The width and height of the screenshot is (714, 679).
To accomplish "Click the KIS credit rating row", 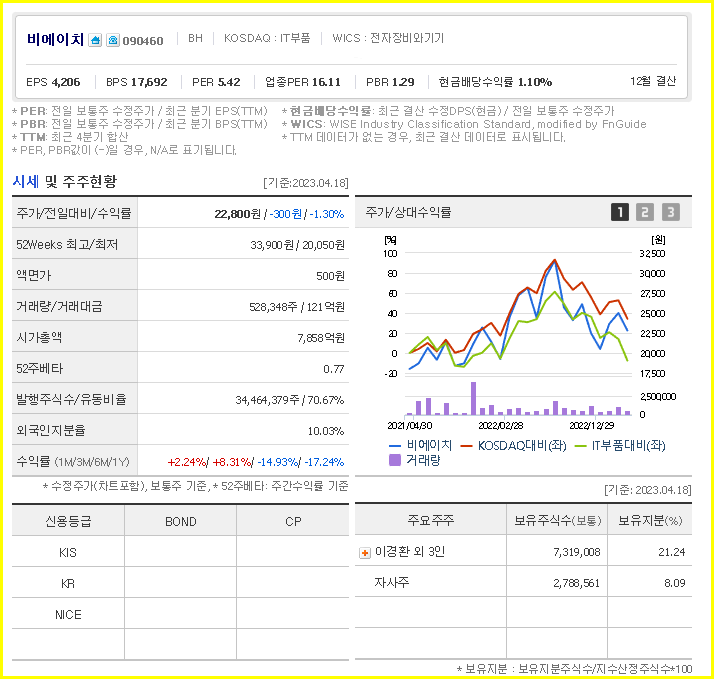I will click(180, 552).
